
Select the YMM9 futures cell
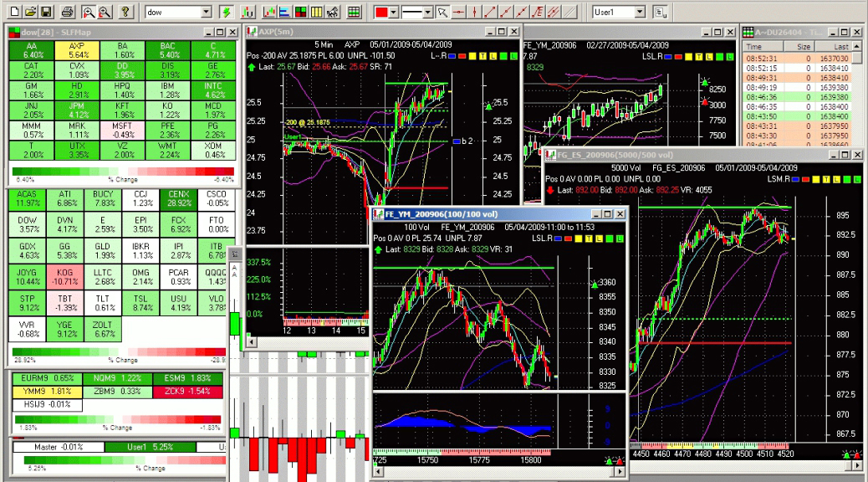point(47,391)
